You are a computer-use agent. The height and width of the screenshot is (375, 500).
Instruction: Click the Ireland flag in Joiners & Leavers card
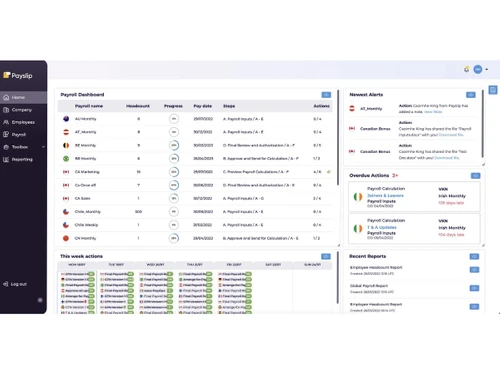[x=358, y=197]
